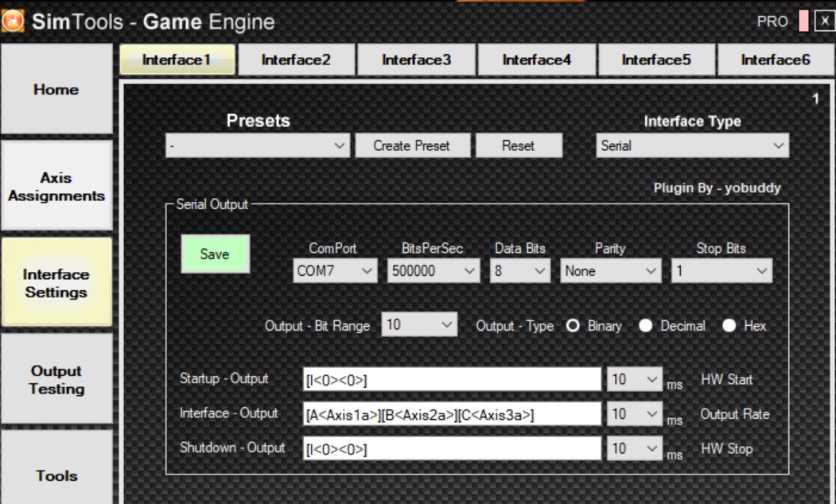Close the Game Engine window
The image size is (836, 504).
pos(824,21)
